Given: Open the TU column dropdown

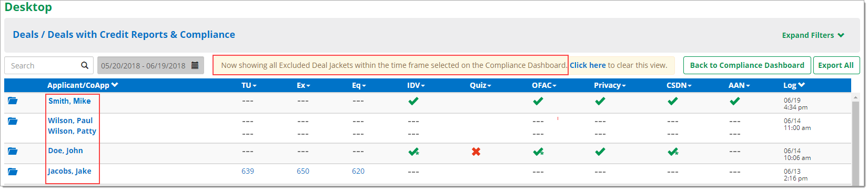Looking at the screenshot, I should [249, 85].
